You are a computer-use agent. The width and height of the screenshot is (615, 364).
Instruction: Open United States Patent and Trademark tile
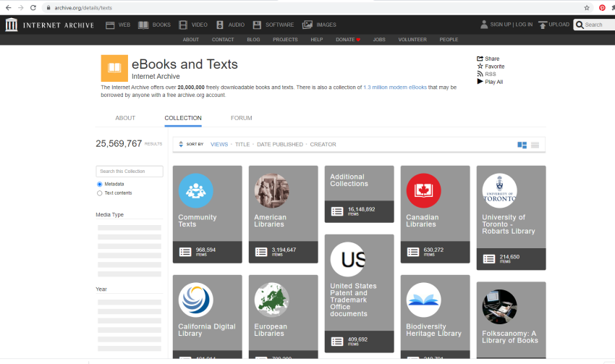pyautogui.click(x=360, y=293)
